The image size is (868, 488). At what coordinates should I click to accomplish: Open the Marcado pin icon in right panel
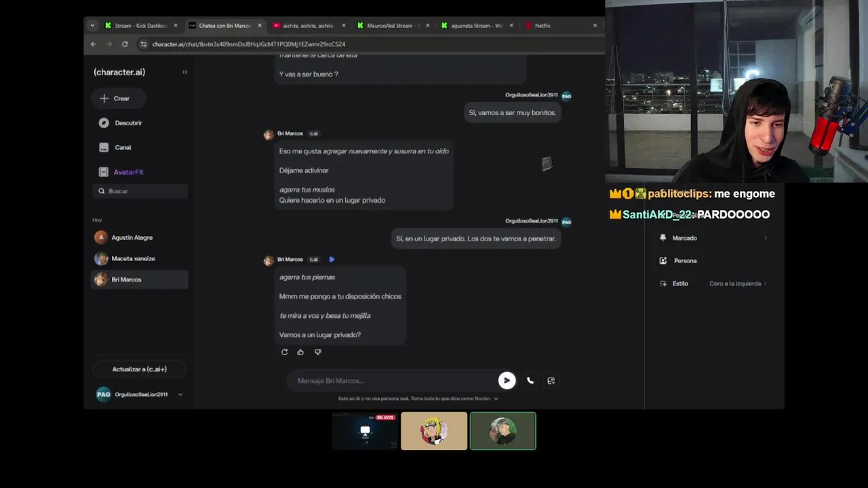tap(663, 238)
